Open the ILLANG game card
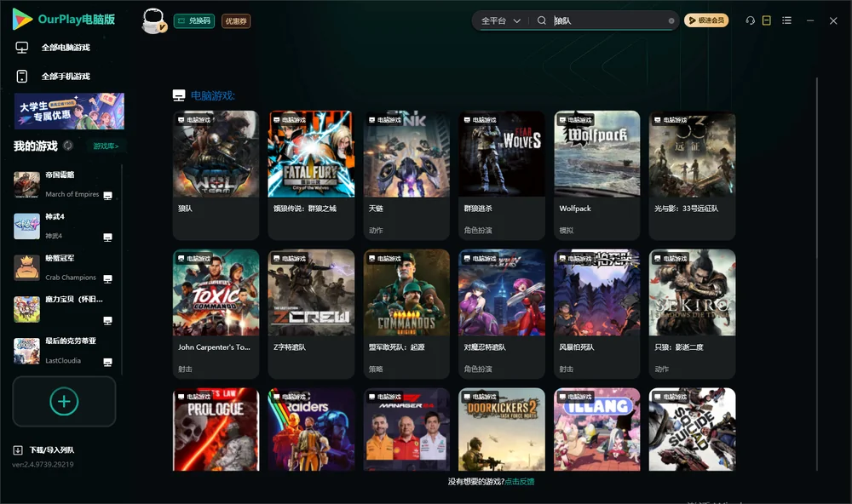This screenshot has width=852, height=504. click(x=597, y=429)
